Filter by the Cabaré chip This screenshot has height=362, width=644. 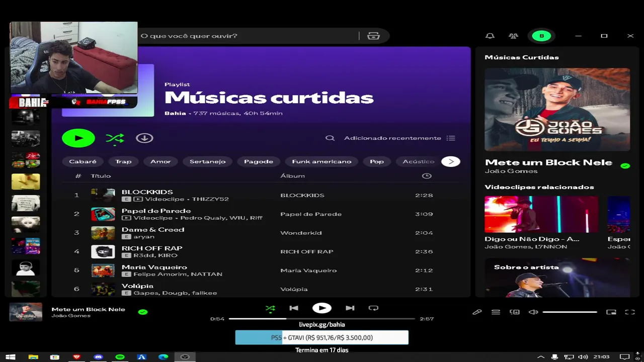(x=83, y=161)
